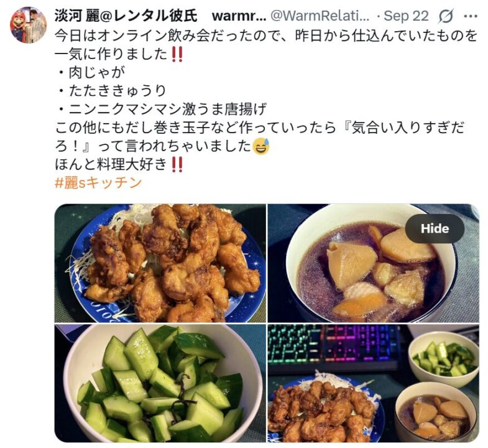
Task: Open the #麗sキッチン hashtag link
Action: click(x=98, y=183)
